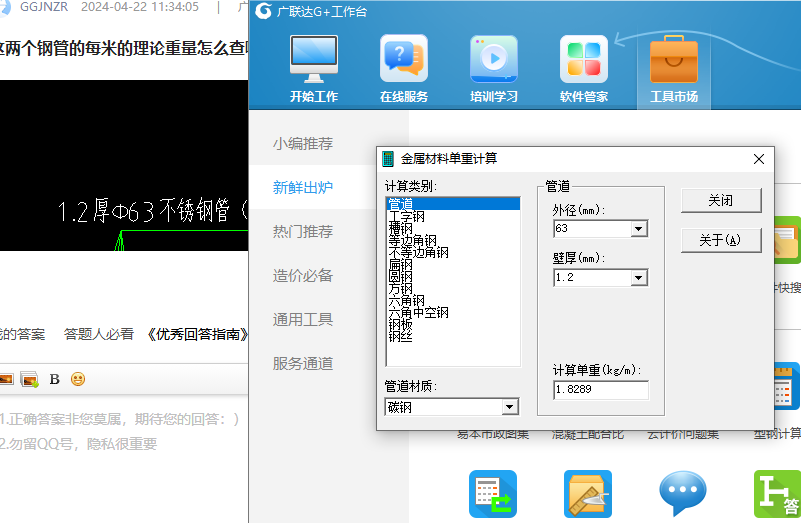
Task: Open the 在线服务 chat icon
Action: [404, 59]
